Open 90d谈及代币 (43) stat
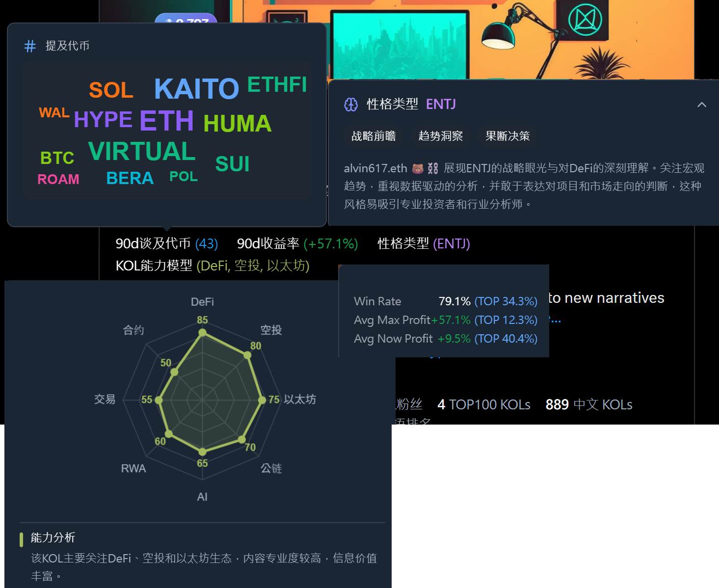This screenshot has width=719, height=588. click(167, 243)
